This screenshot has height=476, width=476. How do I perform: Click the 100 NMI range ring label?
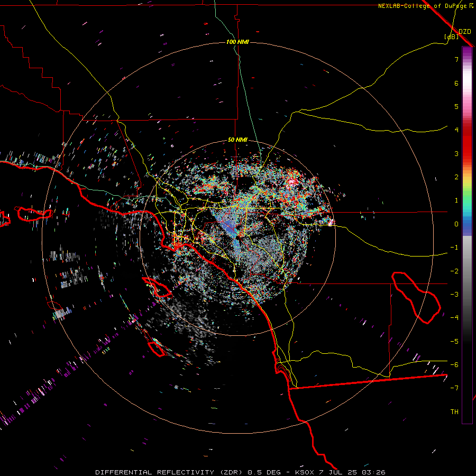pos(237,42)
